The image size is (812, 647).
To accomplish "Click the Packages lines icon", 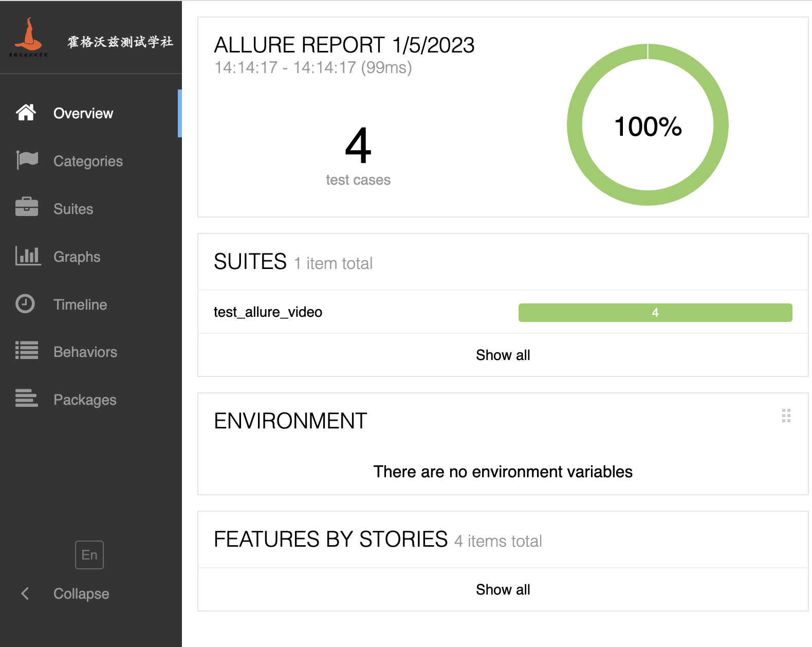I will 27,398.
